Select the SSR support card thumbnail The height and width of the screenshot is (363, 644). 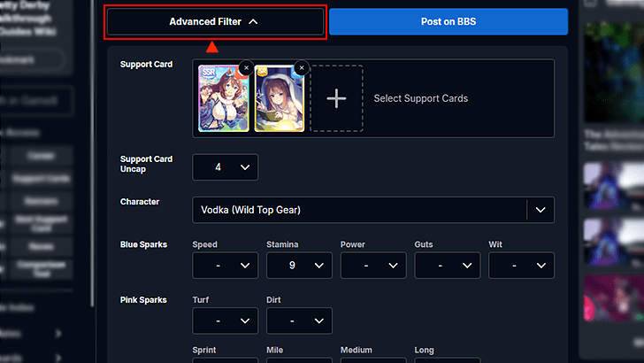pyautogui.click(x=224, y=98)
